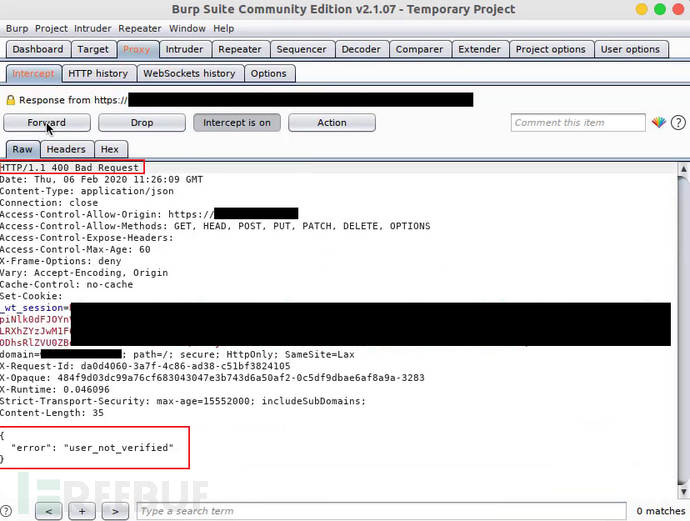Click the lock icon beside Response from
Screen dimensions: 690x521
click(x=11, y=100)
